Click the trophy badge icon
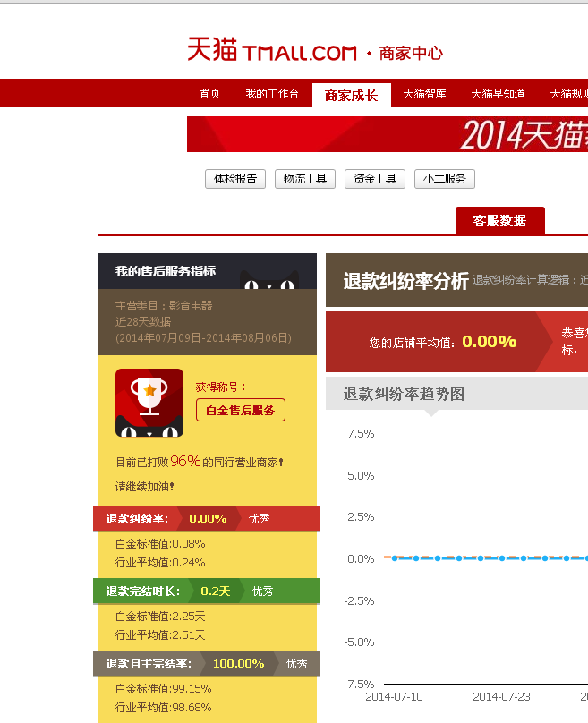This screenshot has width=588, height=723. pos(149,403)
